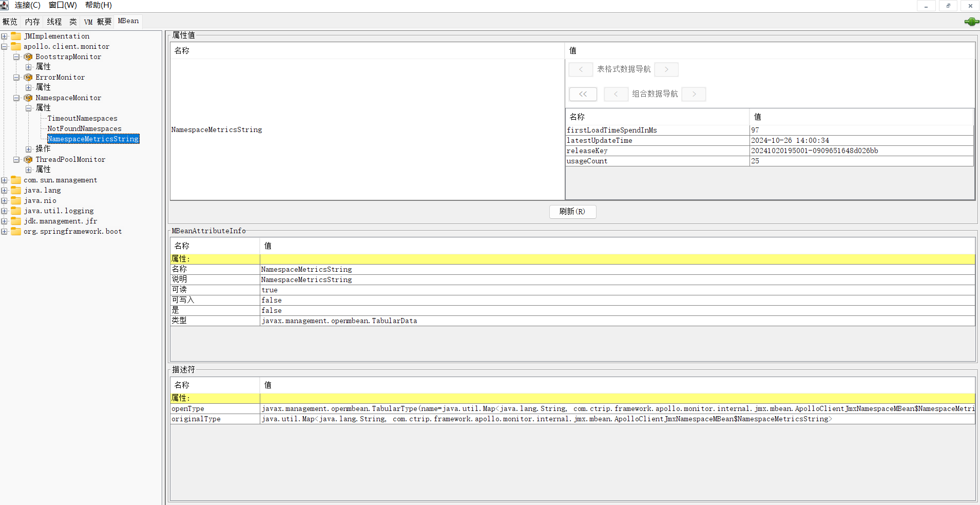Click the NamespaceMonitor MBean icon

28,98
